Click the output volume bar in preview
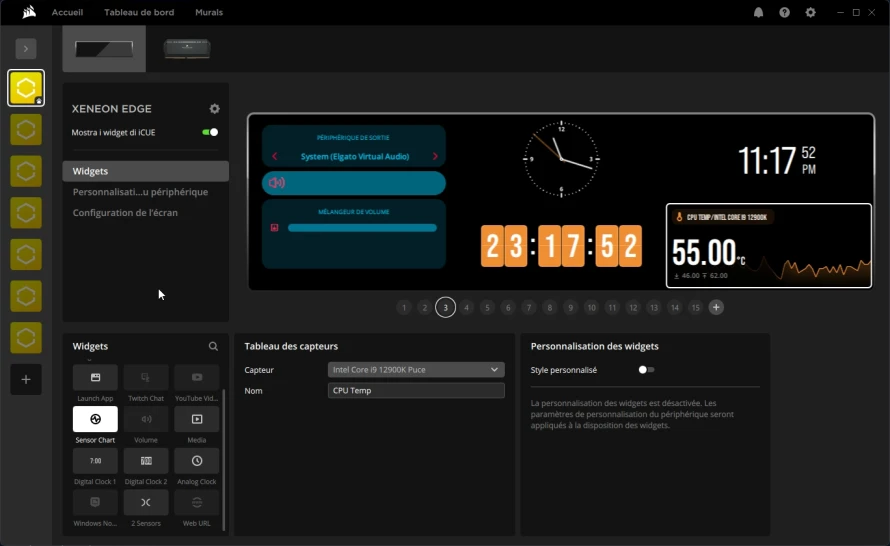890x546 pixels. pyautogui.click(x=354, y=183)
